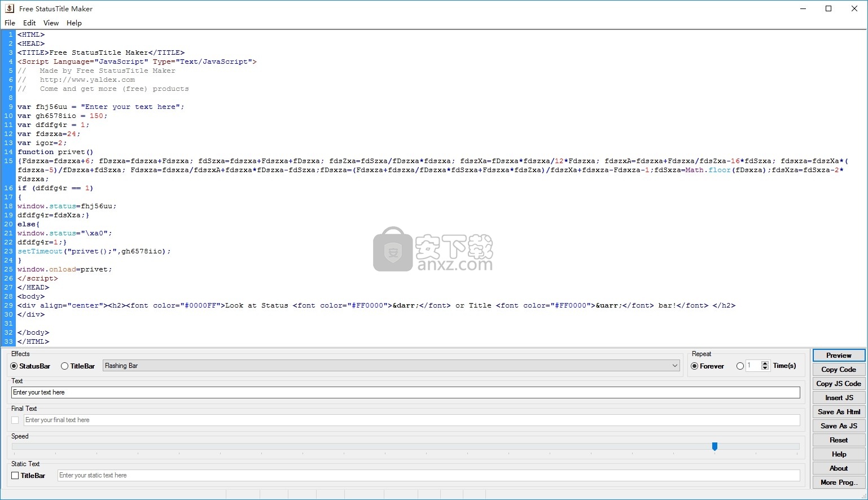
Task: Click the Free StatusTitle Maker app icon
Action: [x=10, y=8]
